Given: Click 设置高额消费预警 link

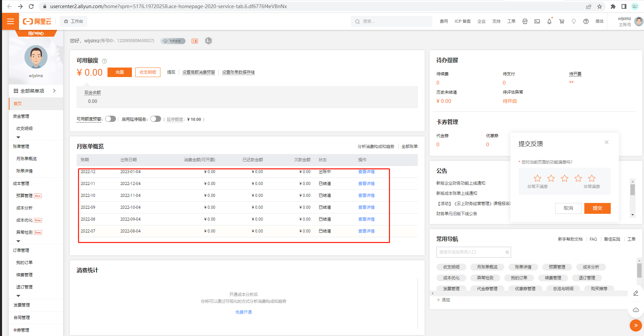Looking at the screenshot, I should pyautogui.click(x=199, y=72).
